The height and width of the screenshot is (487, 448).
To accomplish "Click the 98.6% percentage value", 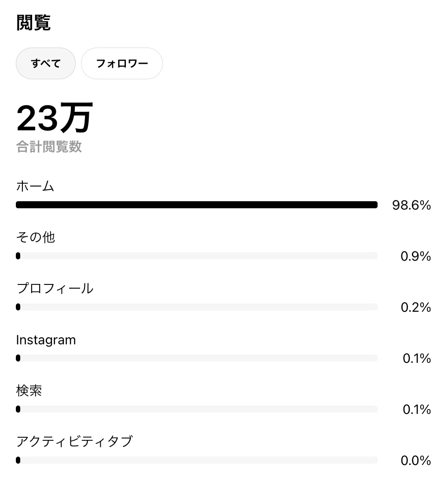I will [x=411, y=205].
